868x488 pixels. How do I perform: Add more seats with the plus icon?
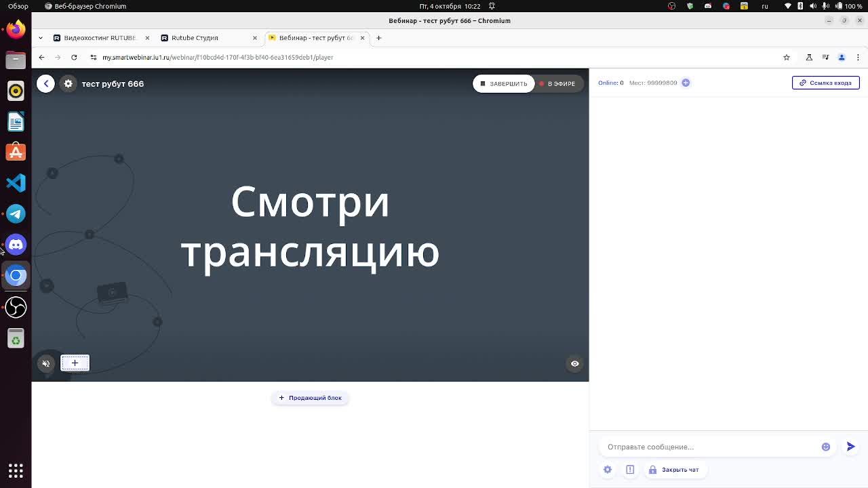point(686,83)
